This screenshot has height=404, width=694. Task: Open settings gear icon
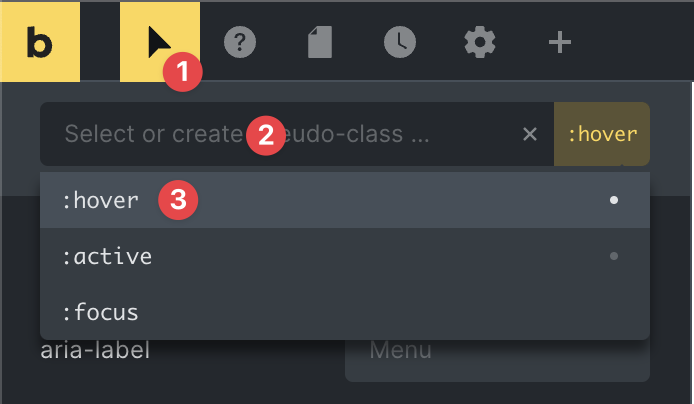(x=480, y=42)
